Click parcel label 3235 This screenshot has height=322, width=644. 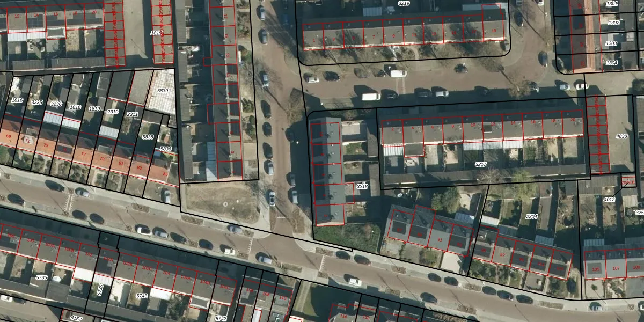click(36, 102)
